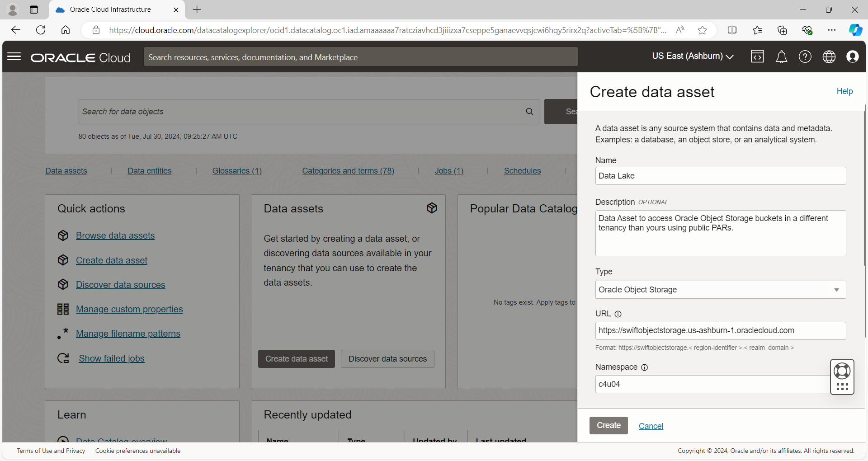868x461 pixels.
Task: Open the user profile icon
Action: (853, 56)
